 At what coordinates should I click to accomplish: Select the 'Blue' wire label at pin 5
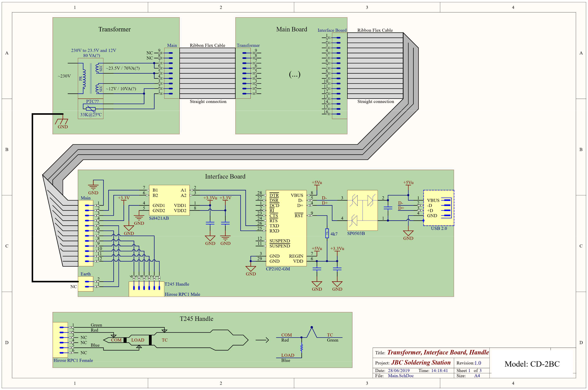95,345
